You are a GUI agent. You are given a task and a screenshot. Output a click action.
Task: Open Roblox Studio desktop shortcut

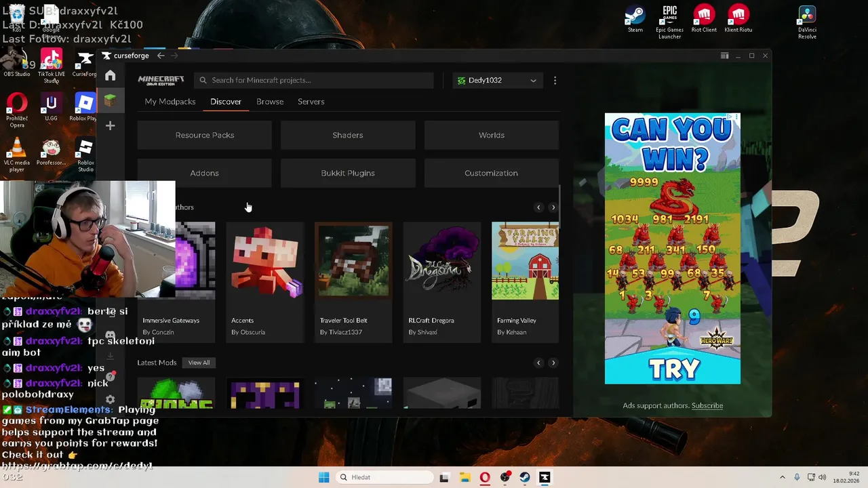pos(85,155)
